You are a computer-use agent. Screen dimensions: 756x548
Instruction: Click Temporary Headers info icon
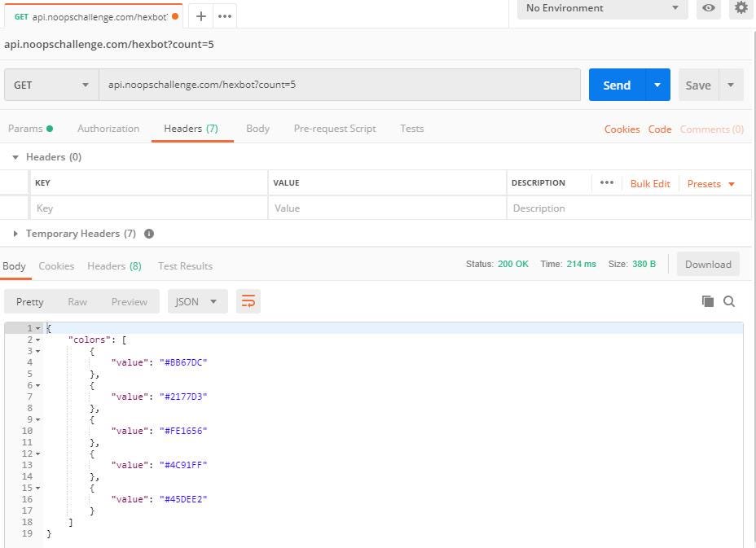point(149,234)
